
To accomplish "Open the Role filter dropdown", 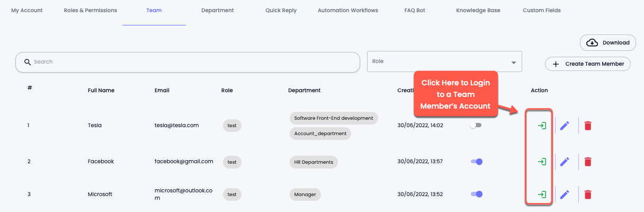I will pos(444,61).
